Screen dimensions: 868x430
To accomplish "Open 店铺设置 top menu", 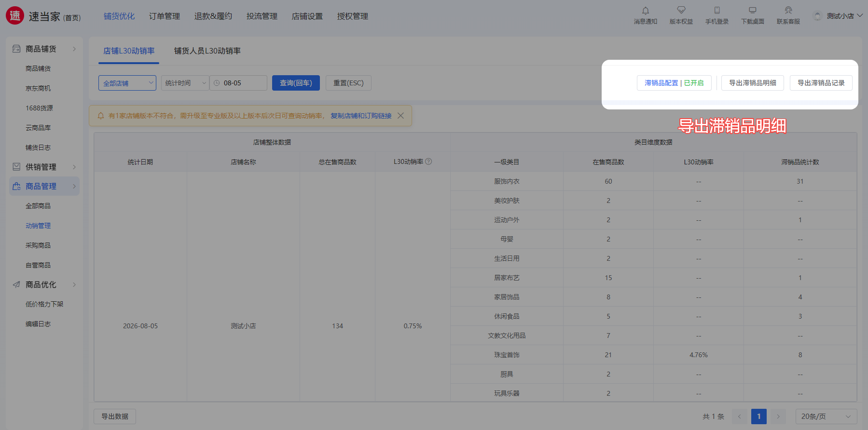I will [x=307, y=16].
